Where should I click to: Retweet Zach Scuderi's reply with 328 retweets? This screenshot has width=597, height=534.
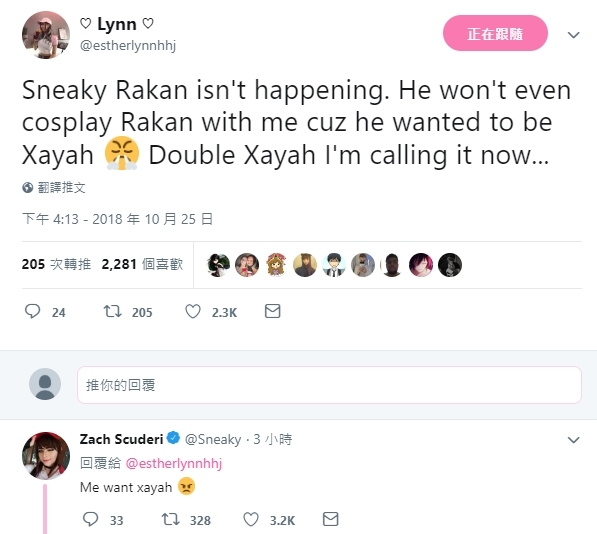click(171, 519)
